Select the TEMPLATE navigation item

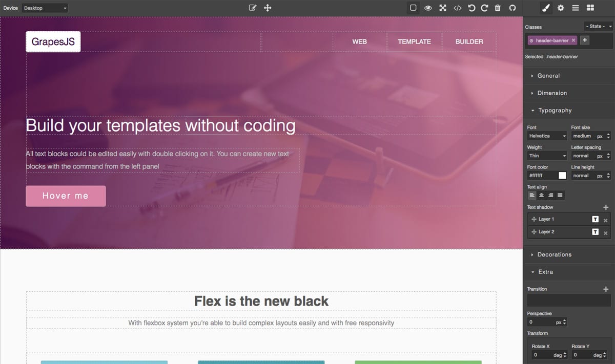414,41
